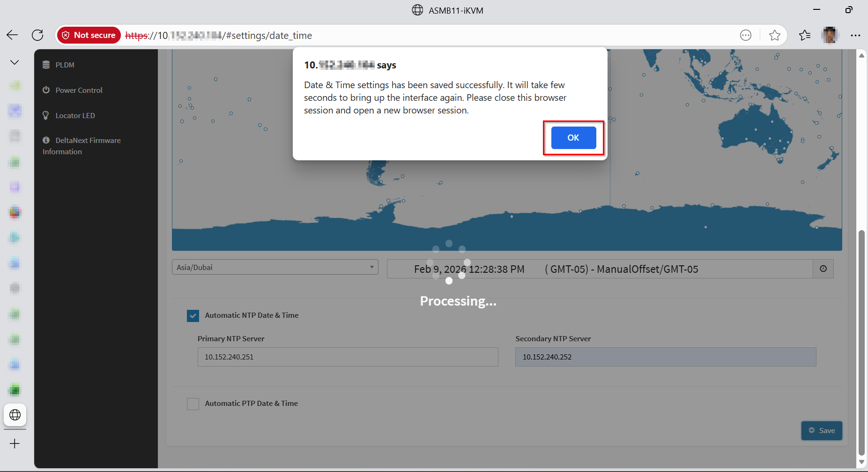Click the globe tab icon in sidebar
Image resolution: width=868 pixels, height=472 pixels.
tap(15, 415)
